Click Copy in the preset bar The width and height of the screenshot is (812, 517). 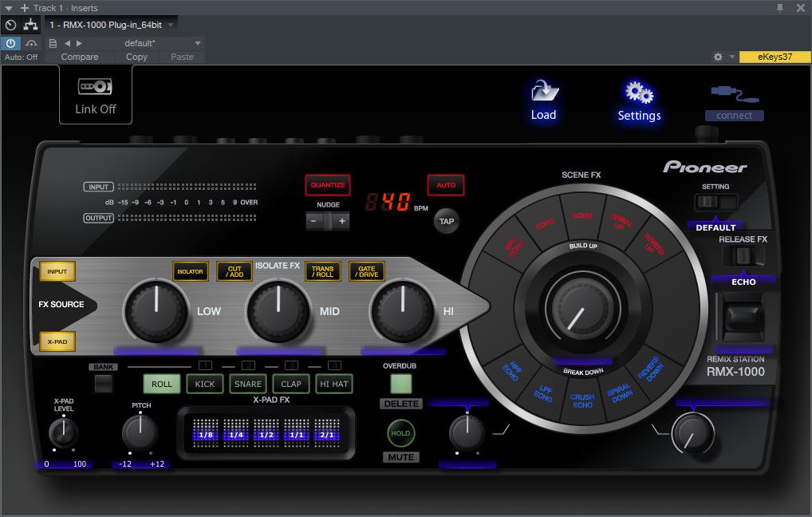tap(136, 57)
